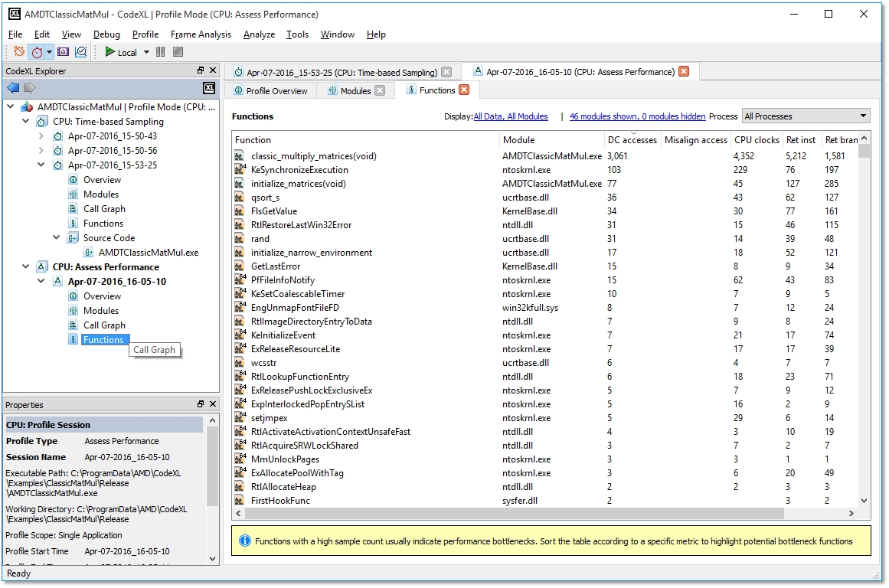Close the CodeXL Explorer panel

point(213,70)
